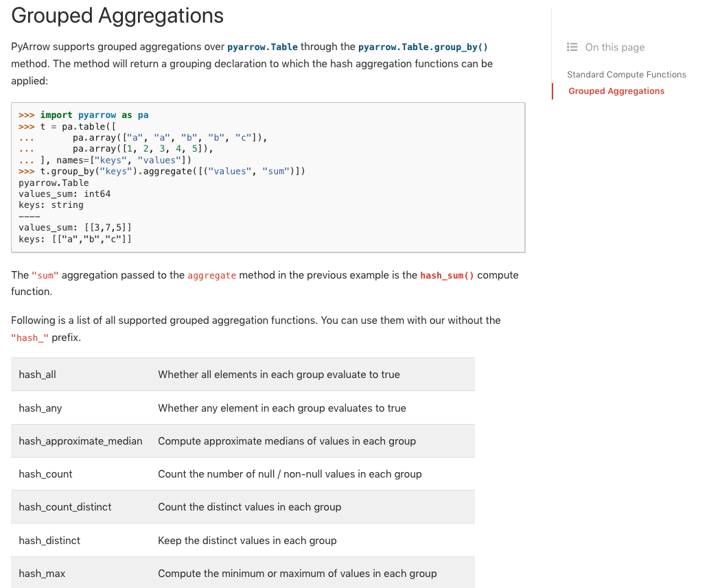Click the 'values_sum: [[3,7,5]]' output line
This screenshot has height=588, width=709.
[x=75, y=228]
